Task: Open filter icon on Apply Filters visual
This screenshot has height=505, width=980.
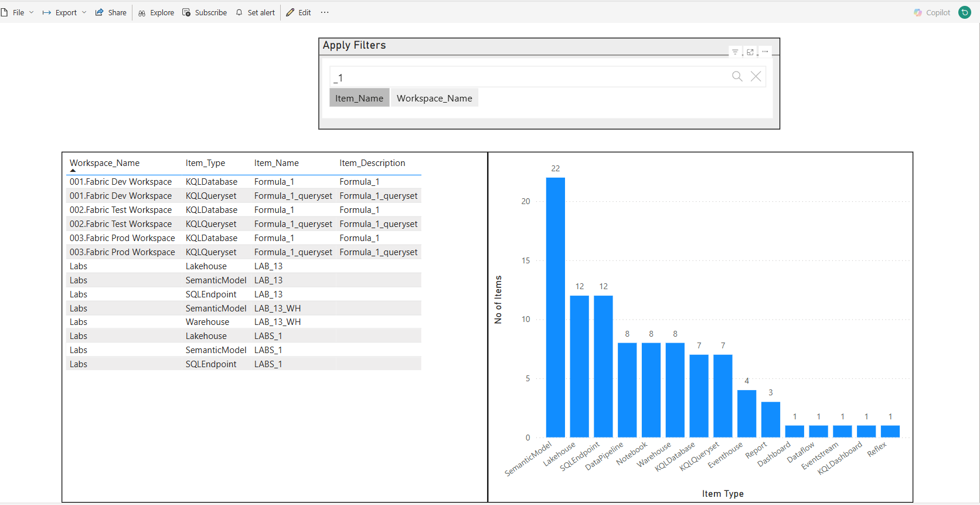Action: pos(735,52)
